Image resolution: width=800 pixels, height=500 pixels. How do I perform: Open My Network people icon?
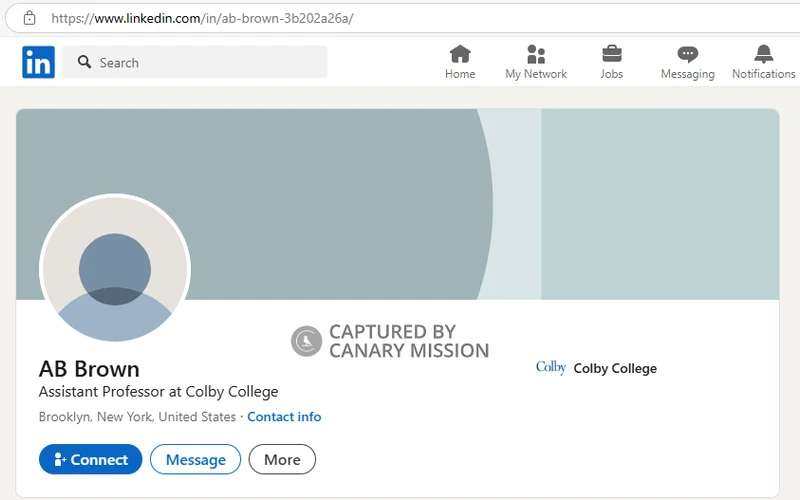536,54
